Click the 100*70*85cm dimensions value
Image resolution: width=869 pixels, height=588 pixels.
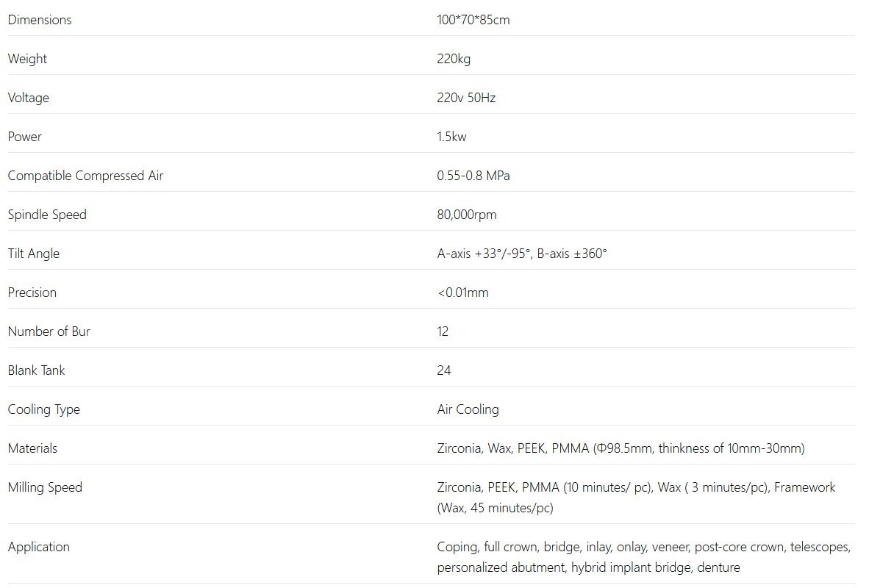pyautogui.click(x=473, y=20)
